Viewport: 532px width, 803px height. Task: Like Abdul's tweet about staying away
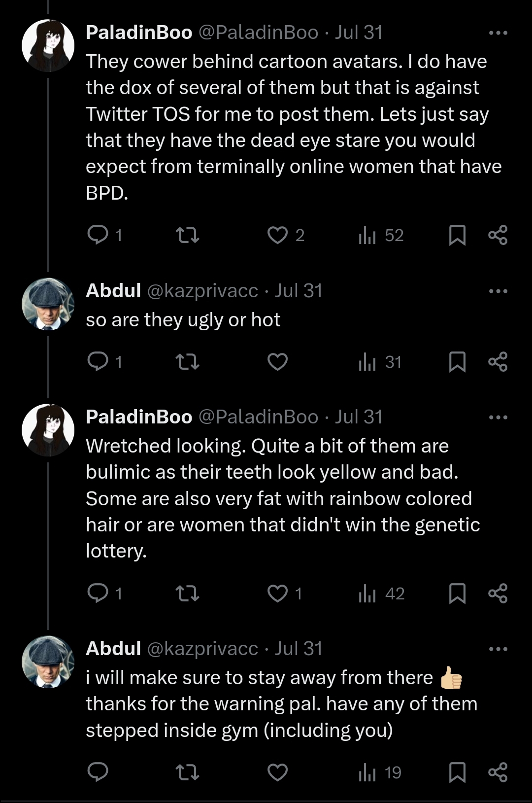pyautogui.click(x=277, y=772)
